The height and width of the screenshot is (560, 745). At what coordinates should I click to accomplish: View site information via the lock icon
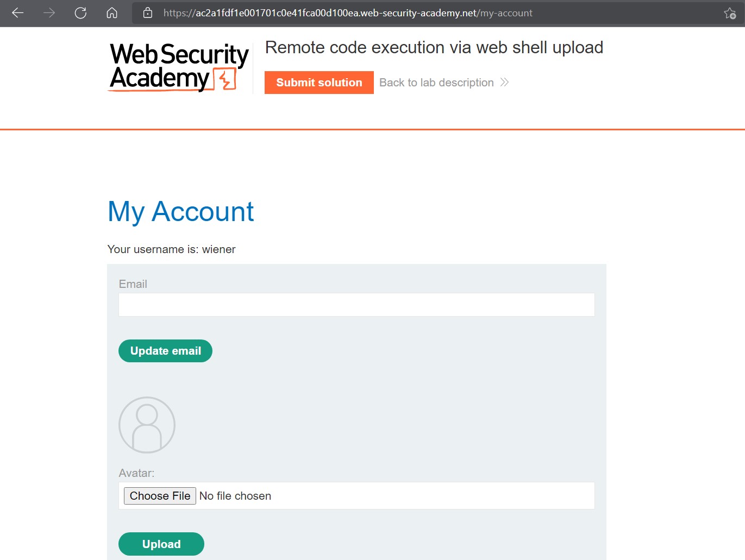point(148,13)
